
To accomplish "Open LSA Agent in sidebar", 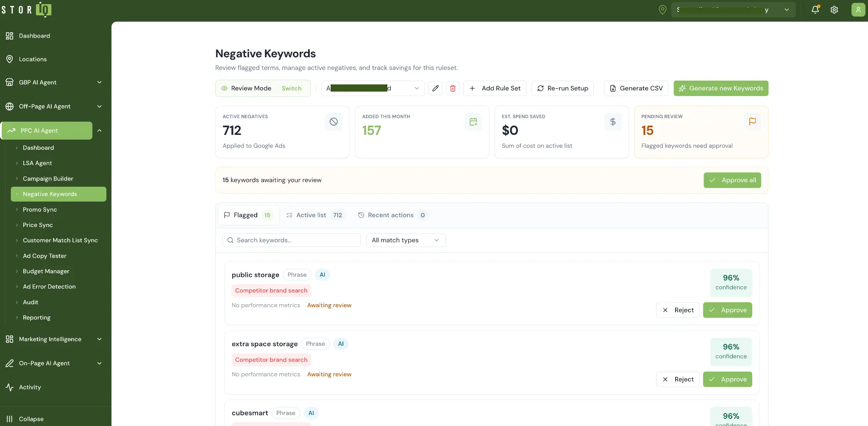I will (37, 163).
